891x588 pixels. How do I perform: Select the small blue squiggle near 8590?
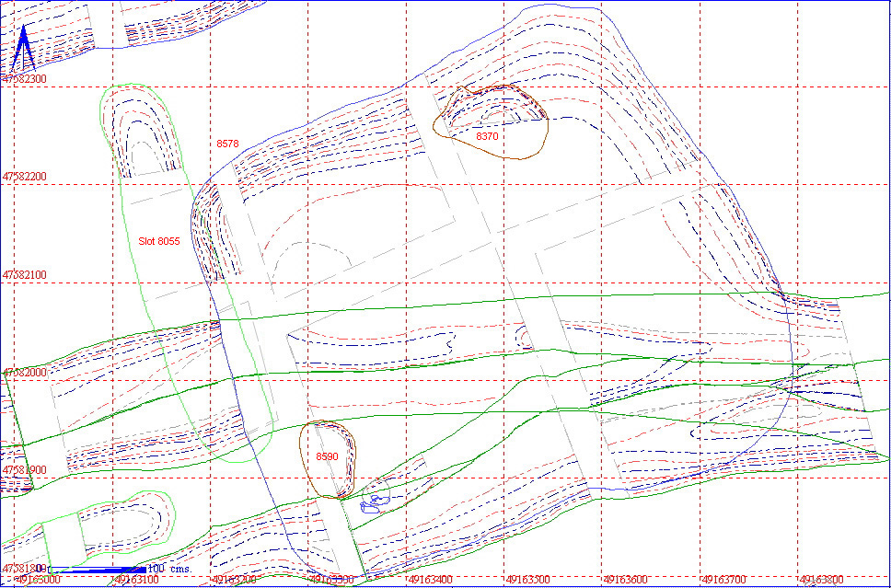(x=374, y=502)
